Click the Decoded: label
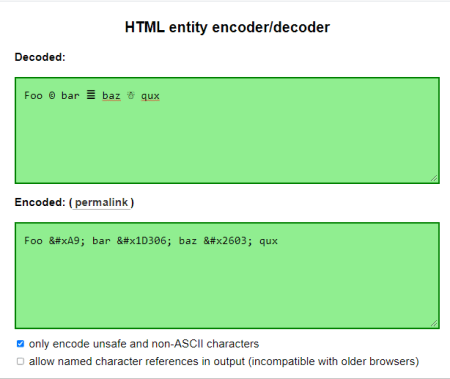The image size is (450, 379). tap(40, 57)
